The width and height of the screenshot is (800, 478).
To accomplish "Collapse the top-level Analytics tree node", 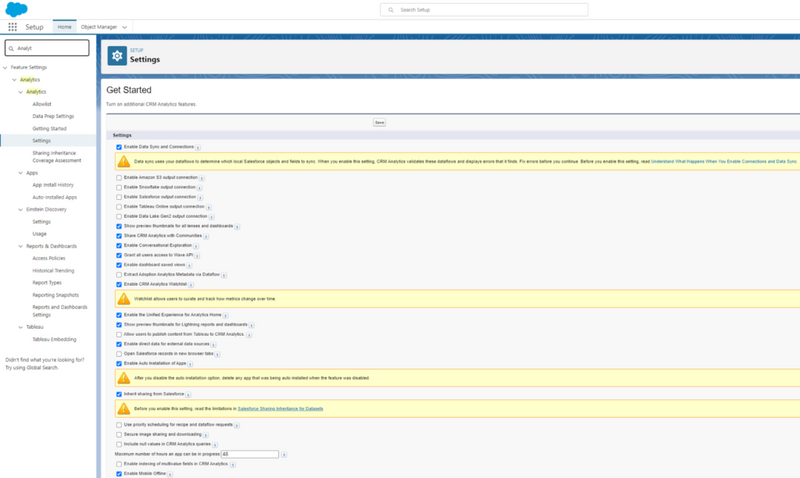I will point(14,80).
